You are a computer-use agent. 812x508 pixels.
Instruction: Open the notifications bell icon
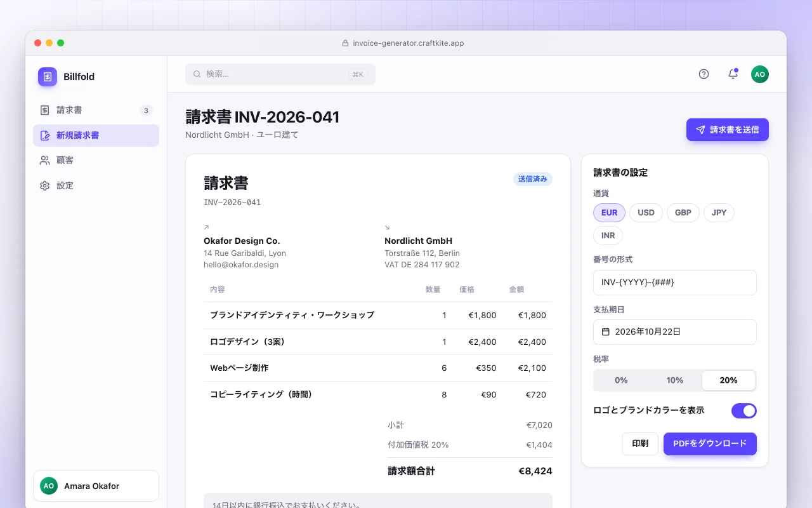coord(733,74)
